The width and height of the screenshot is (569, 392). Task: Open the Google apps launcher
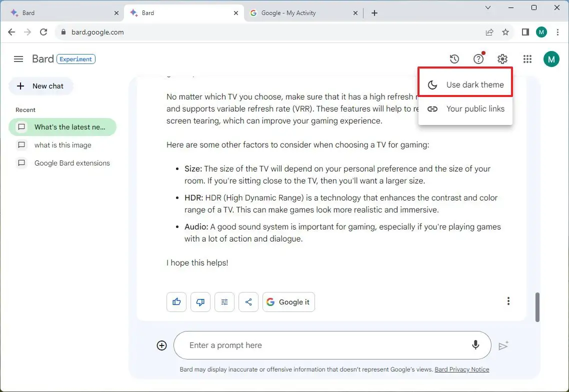coord(527,58)
